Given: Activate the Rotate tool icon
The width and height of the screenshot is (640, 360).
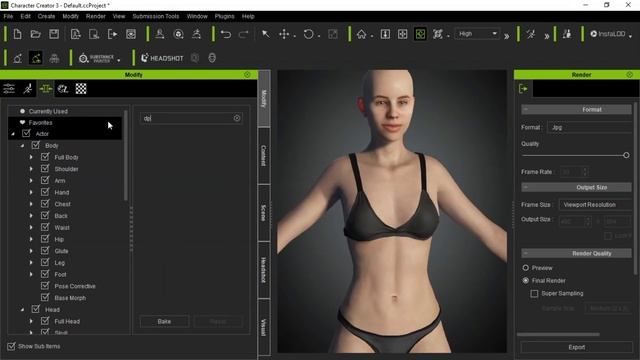Looking at the screenshot, I should pyautogui.click(x=309, y=34).
